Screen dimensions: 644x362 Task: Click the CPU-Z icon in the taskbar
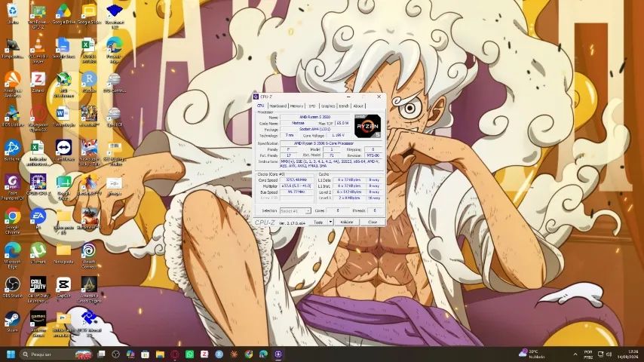[278, 354]
